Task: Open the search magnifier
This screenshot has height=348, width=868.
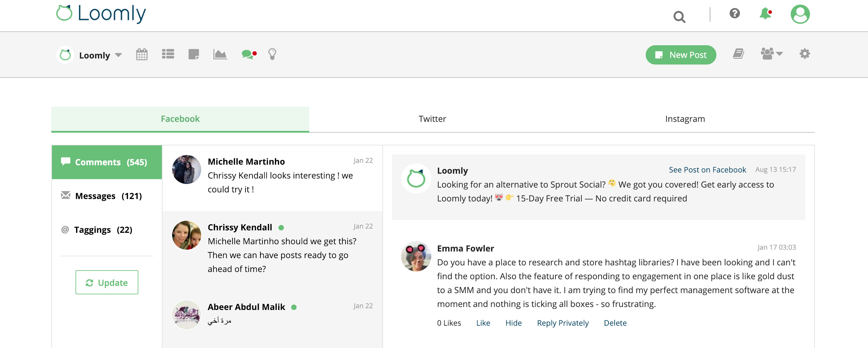Action: [679, 16]
